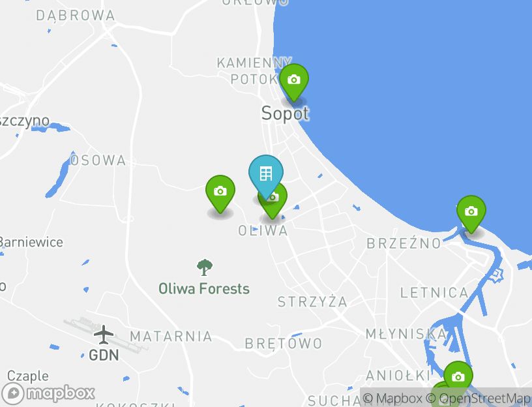532x407 pixels.
Task: Click the Oliwa Forests label
Action: [204, 289]
